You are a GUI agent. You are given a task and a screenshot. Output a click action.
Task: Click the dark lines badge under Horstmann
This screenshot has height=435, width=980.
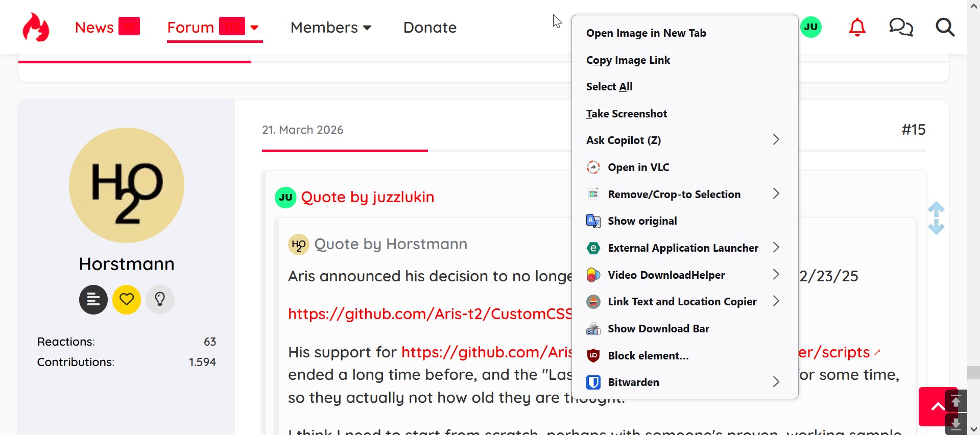[x=93, y=299]
